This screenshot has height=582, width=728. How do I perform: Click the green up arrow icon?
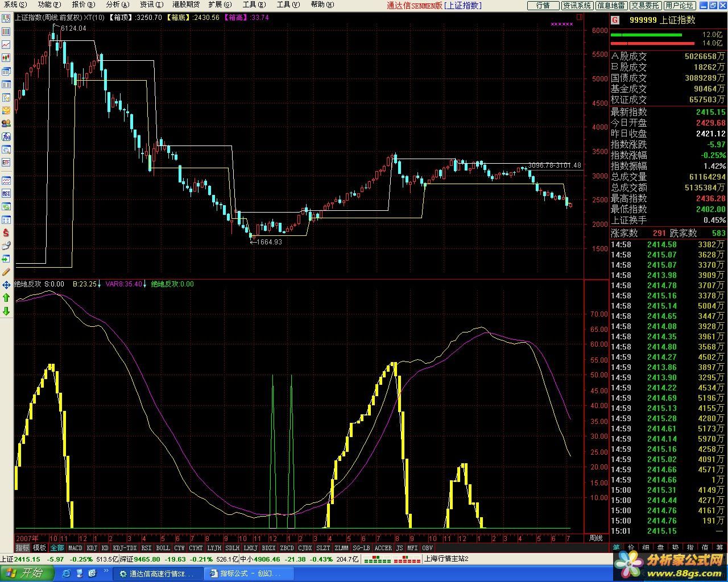6,298
